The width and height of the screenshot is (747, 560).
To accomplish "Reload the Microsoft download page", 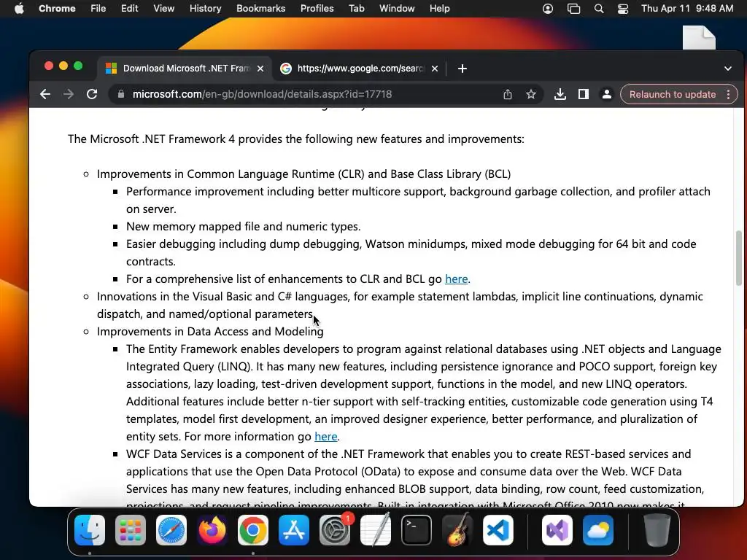I will (92, 94).
